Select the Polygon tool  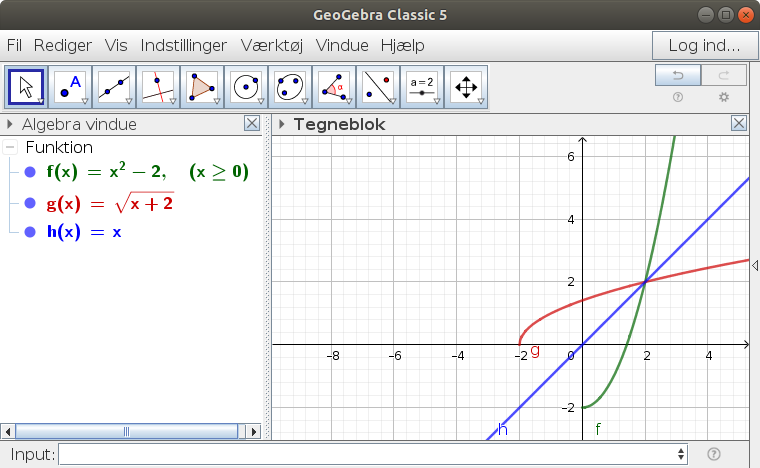tap(202, 87)
